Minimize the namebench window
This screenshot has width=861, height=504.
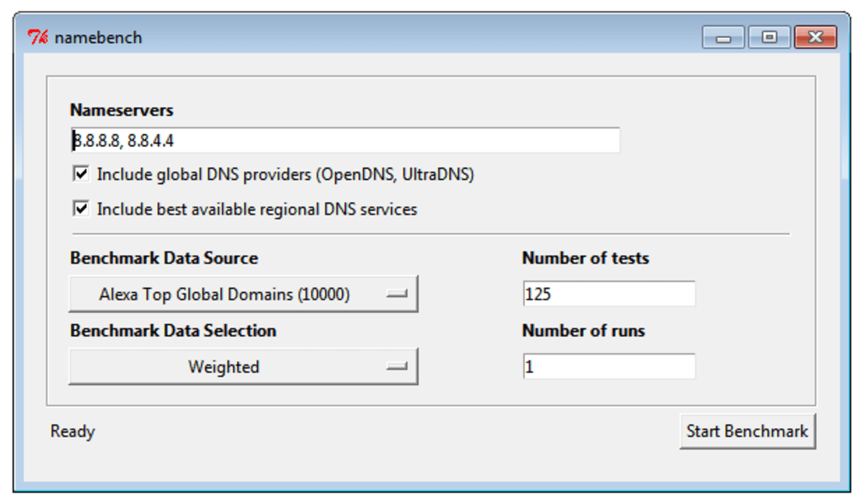(x=723, y=37)
